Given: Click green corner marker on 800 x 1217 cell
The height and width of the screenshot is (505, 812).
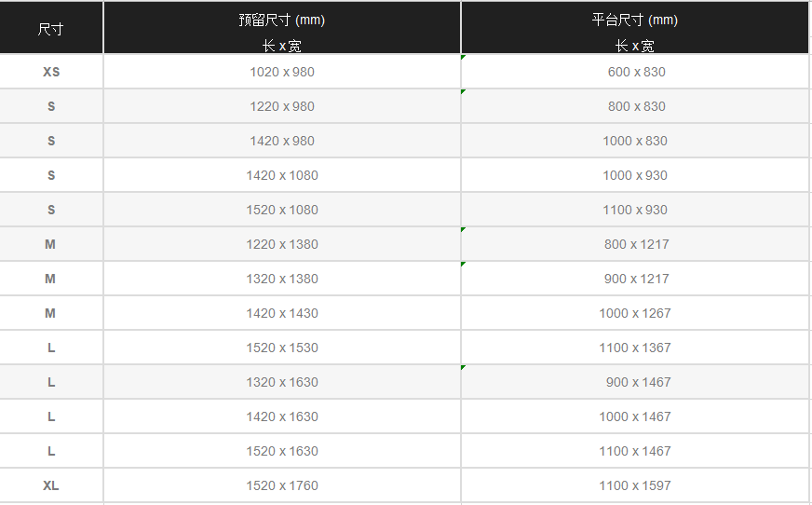Looking at the screenshot, I should 464,230.
